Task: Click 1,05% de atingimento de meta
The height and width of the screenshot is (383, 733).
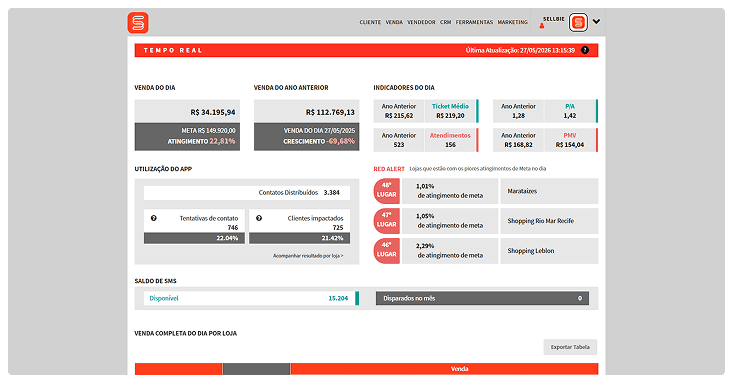Action: (450, 221)
